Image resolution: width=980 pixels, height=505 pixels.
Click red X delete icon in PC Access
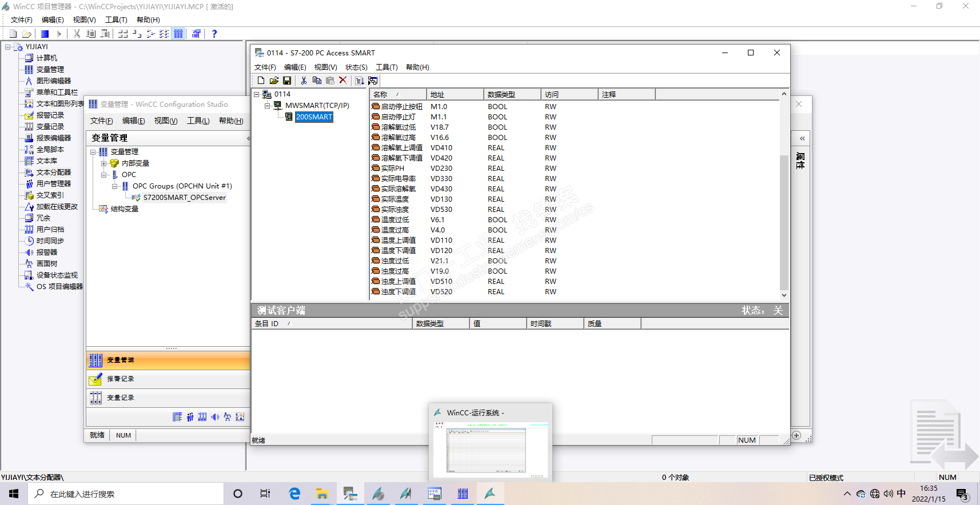point(343,81)
